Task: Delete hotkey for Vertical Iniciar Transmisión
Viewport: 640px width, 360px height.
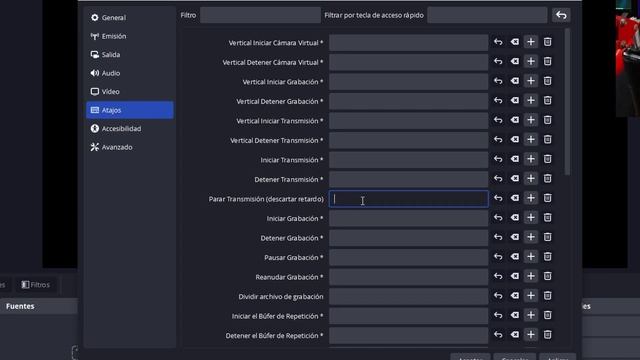Action: pos(547,120)
